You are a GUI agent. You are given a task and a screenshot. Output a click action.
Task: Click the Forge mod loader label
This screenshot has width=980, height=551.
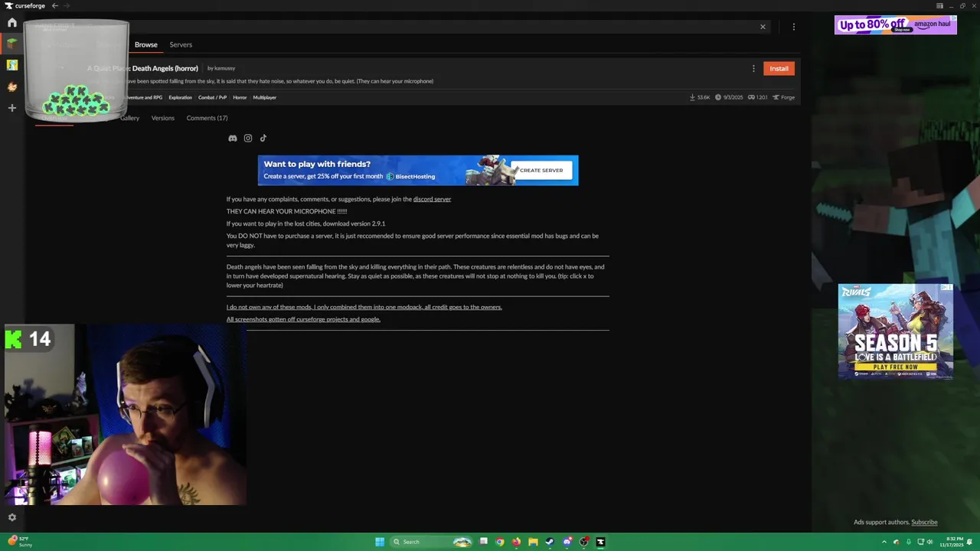click(783, 97)
